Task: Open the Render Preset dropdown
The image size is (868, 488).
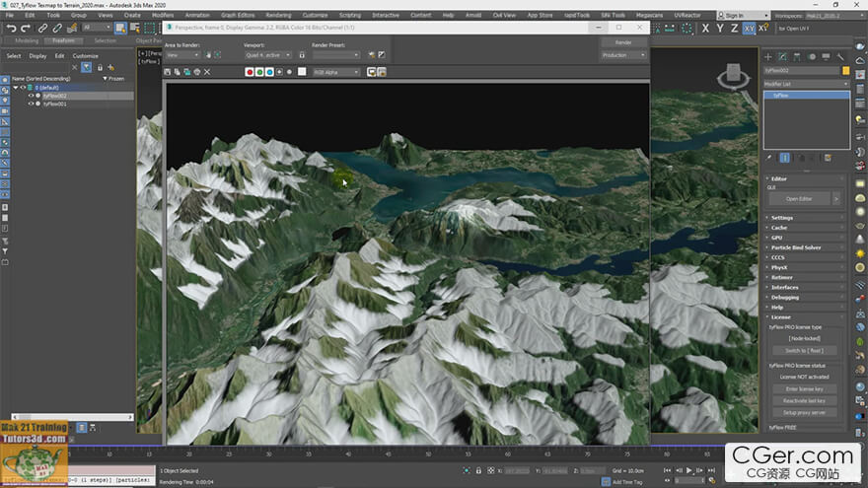Action: click(336, 55)
